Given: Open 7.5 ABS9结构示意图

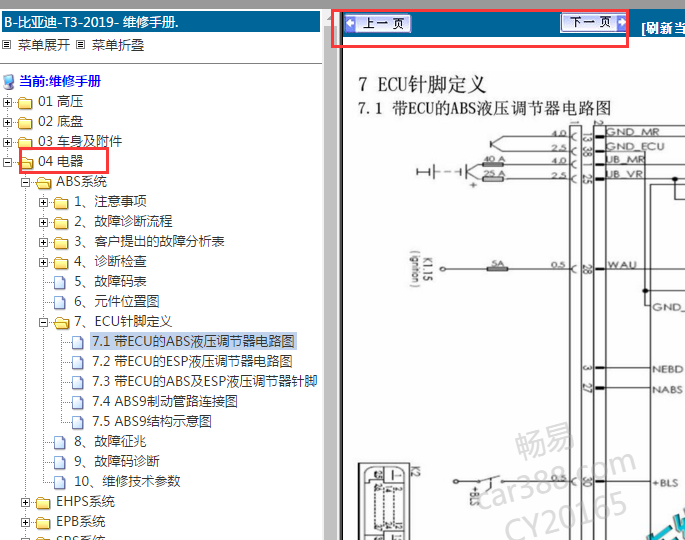Looking at the screenshot, I should [152, 421].
